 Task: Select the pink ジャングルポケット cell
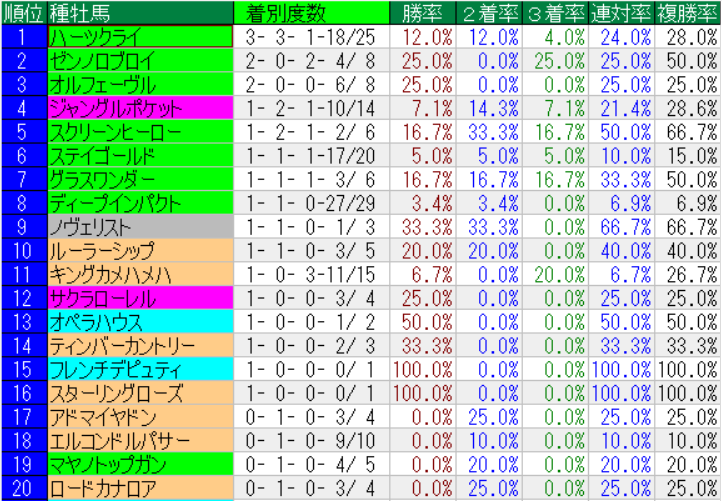(140, 107)
